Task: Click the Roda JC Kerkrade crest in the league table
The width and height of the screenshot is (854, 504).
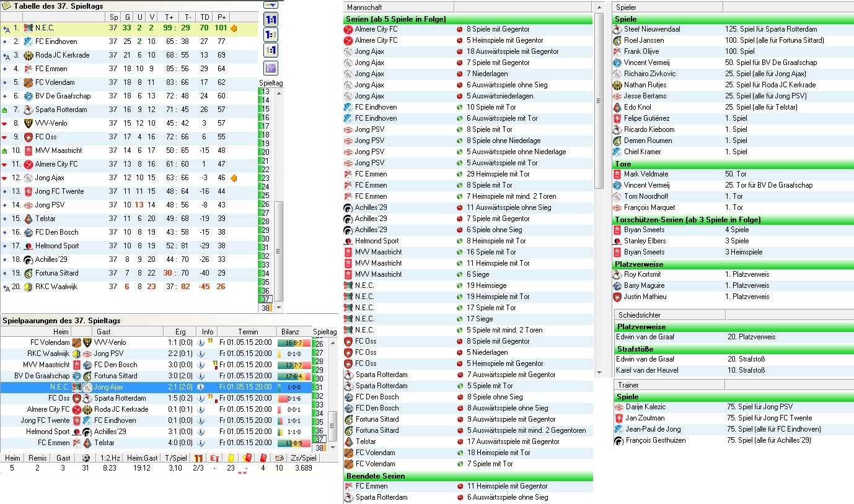Action: (x=28, y=56)
